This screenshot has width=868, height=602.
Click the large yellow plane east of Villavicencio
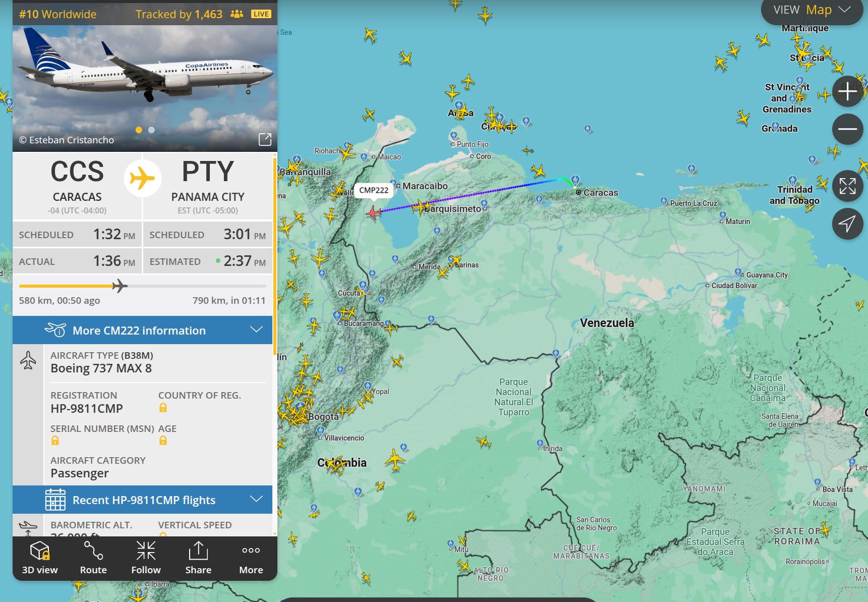[x=395, y=460]
